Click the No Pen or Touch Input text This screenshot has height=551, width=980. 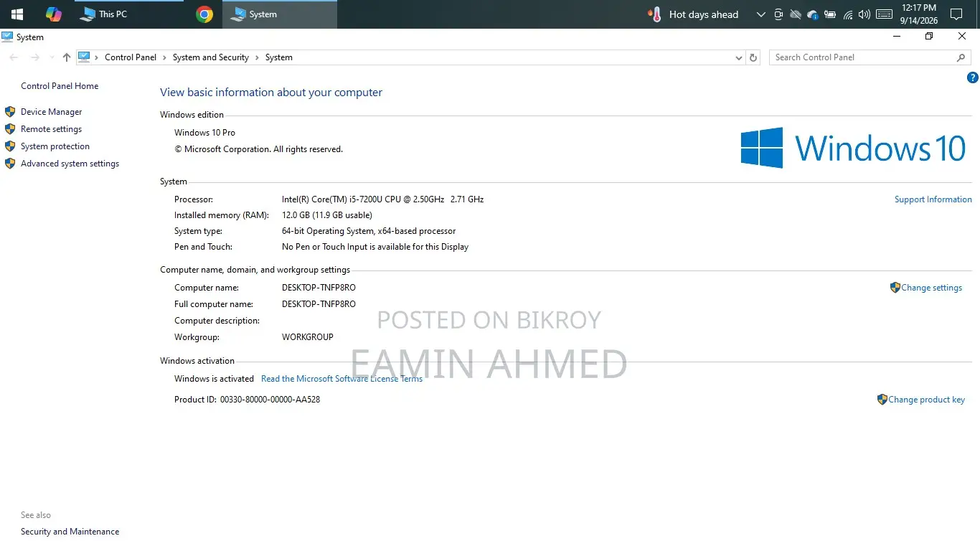click(375, 247)
